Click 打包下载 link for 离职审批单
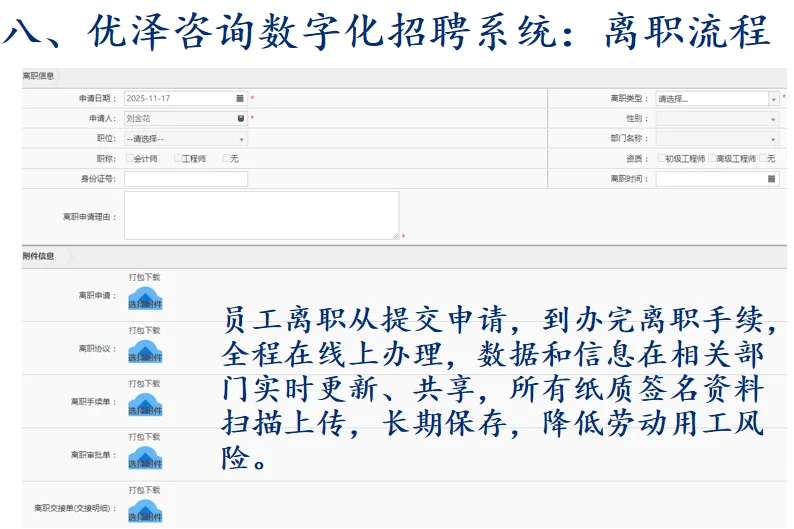The image size is (794, 529). 144,437
